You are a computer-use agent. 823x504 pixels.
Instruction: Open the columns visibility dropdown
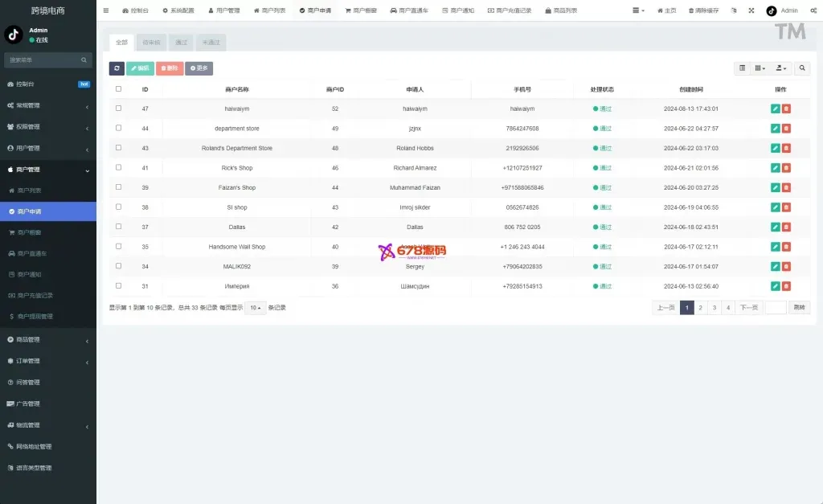click(x=760, y=69)
